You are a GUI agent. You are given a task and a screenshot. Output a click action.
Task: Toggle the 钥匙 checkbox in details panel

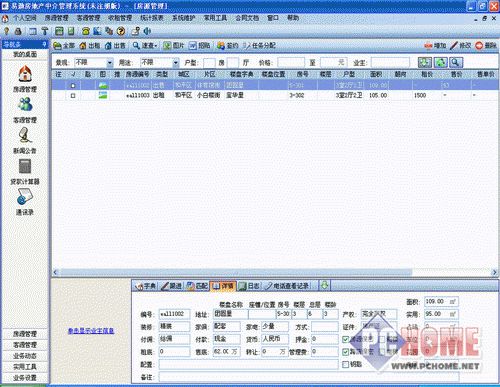click(x=346, y=364)
